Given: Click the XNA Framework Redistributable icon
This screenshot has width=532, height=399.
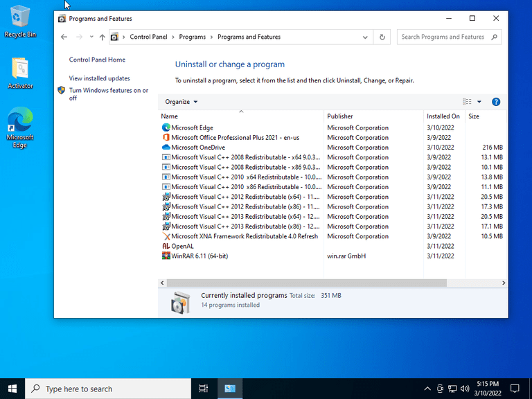Looking at the screenshot, I should coord(166,236).
